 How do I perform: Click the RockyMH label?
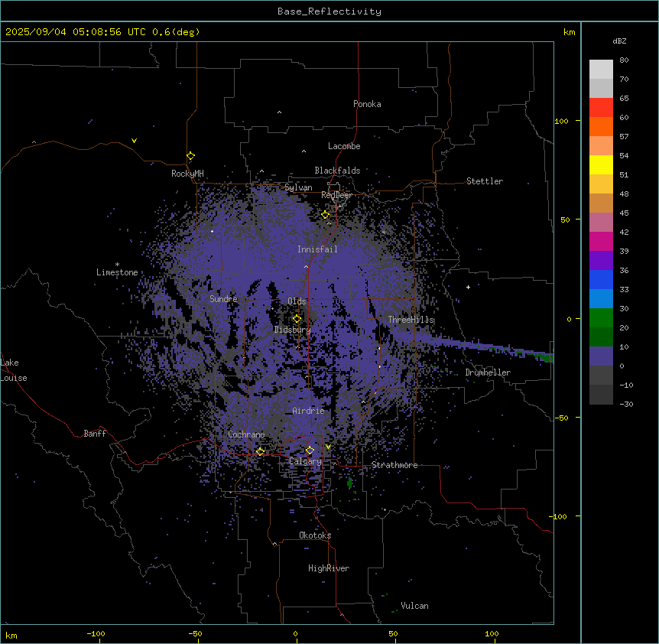(187, 174)
